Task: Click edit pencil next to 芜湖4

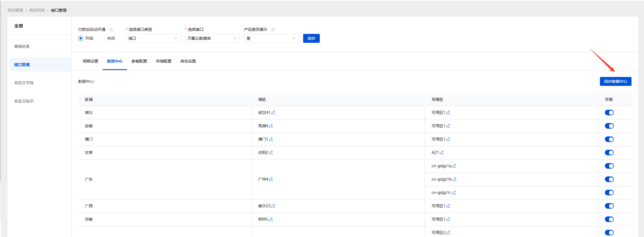Action: click(271, 126)
